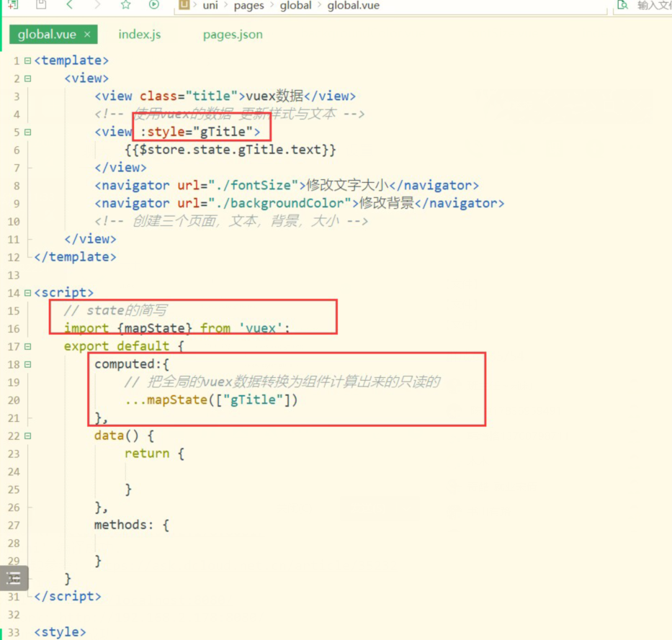672x640 pixels.
Task: Collapse the computed block on line 18
Action: point(28,364)
